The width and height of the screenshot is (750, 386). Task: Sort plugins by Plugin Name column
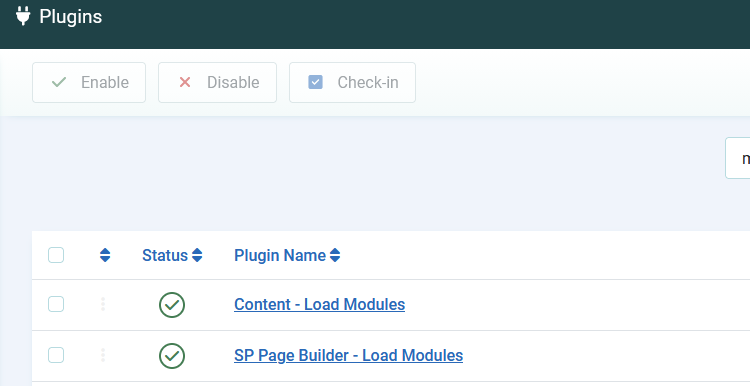[x=287, y=255]
